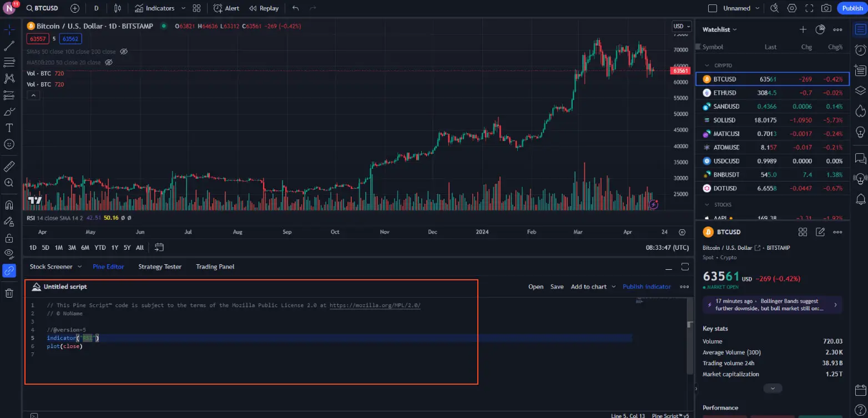Remove drawings with the trash icon
The image size is (868, 418).
click(x=9, y=293)
